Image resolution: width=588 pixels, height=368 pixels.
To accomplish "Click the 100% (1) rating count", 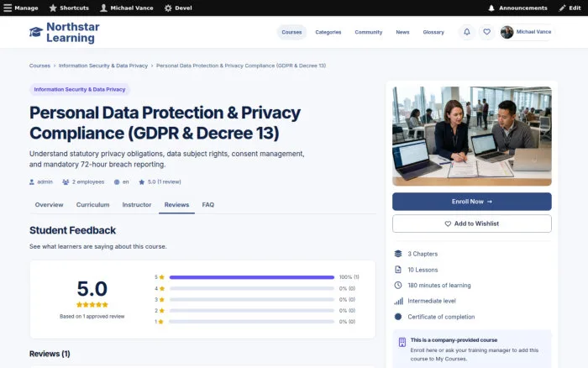I will click(349, 277).
